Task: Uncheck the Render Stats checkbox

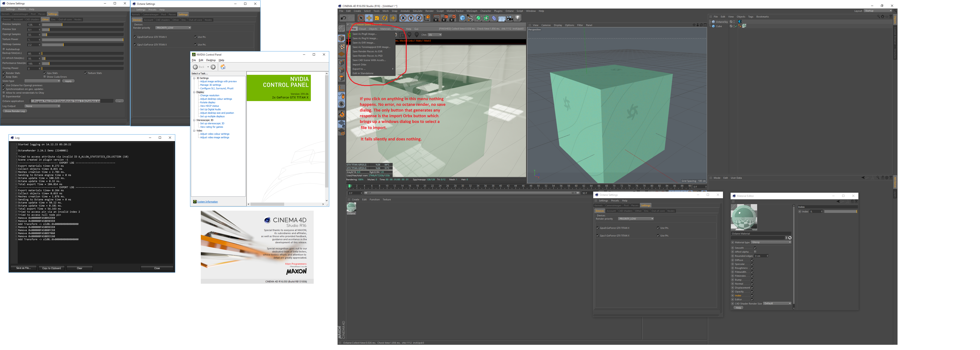Action: pyautogui.click(x=4, y=73)
